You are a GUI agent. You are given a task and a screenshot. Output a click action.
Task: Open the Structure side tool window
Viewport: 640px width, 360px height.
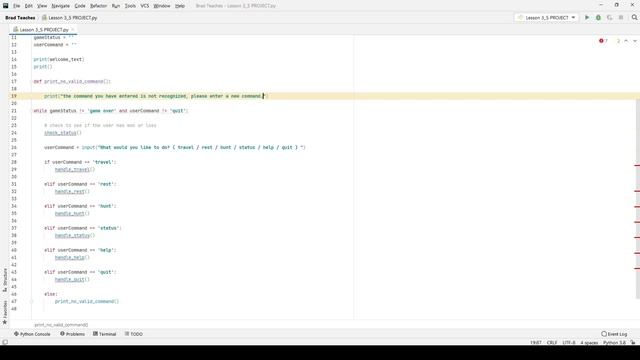coord(5,280)
